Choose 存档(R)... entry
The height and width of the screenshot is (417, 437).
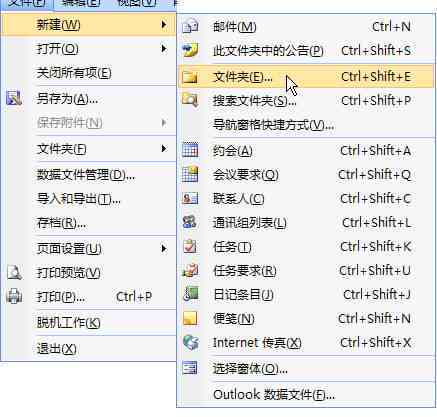pos(88,223)
